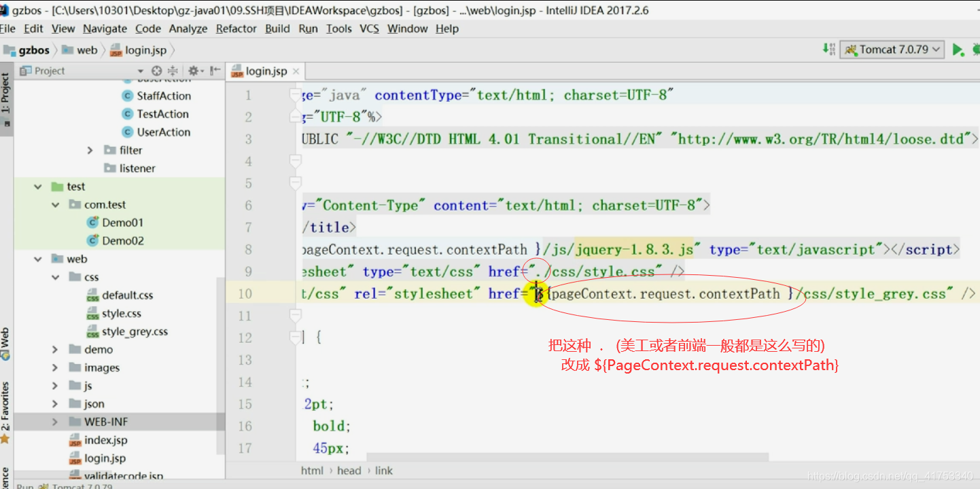Switch to the login.jsp editor tab
The height and width of the screenshot is (489, 980).
pyautogui.click(x=266, y=71)
